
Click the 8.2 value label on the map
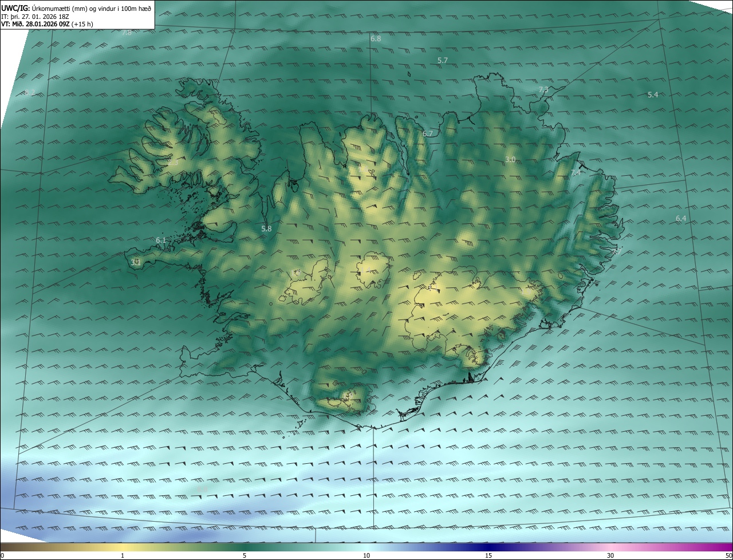(30, 92)
